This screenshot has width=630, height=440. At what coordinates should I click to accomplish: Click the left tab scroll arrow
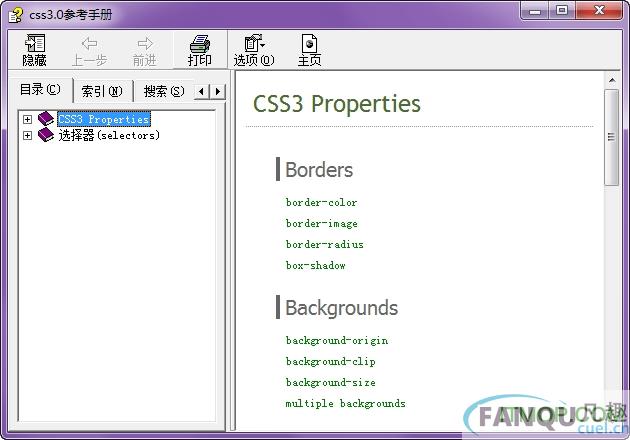tap(202, 92)
